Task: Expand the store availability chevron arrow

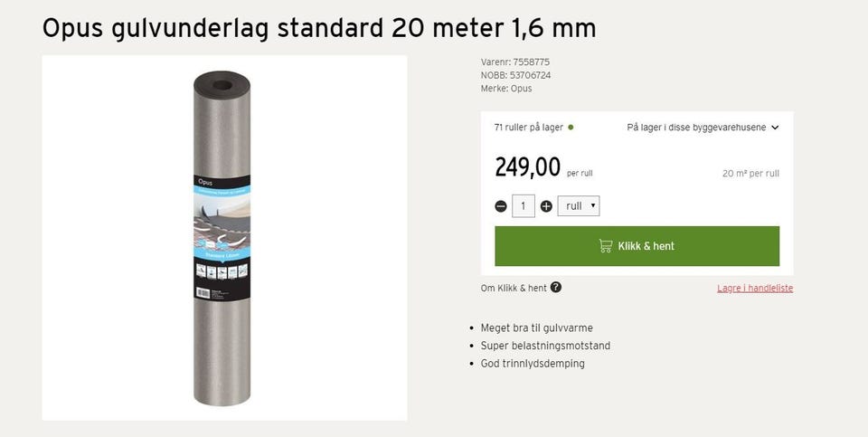Action: pyautogui.click(x=775, y=128)
